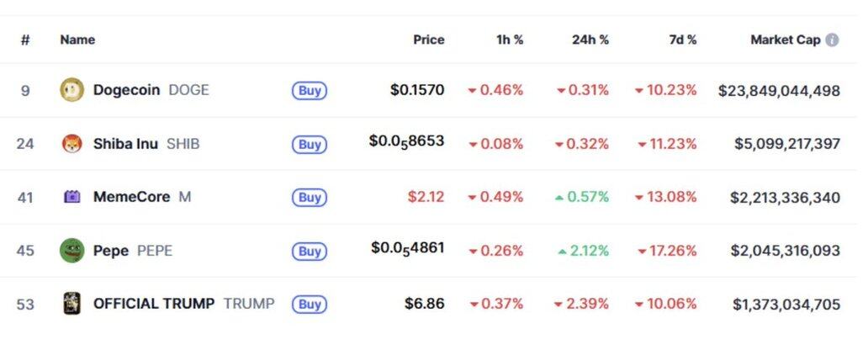
Task: Sort by rank # column header
Action: [x=25, y=40]
